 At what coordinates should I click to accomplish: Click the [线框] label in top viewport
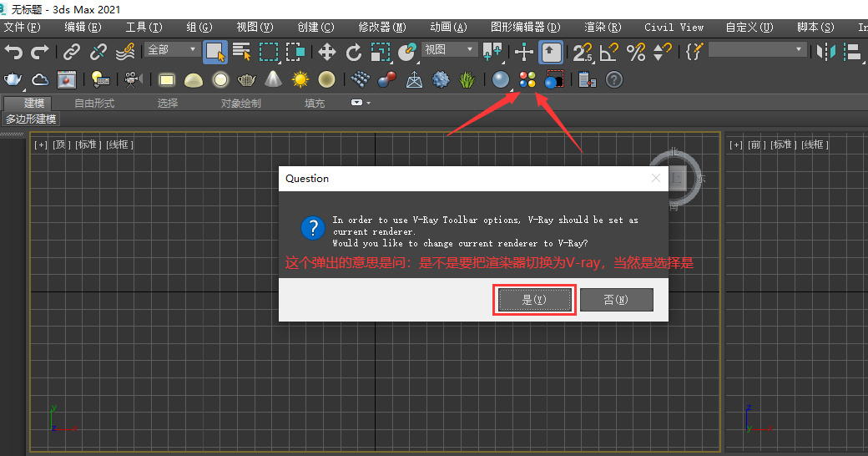pyautogui.click(x=119, y=144)
